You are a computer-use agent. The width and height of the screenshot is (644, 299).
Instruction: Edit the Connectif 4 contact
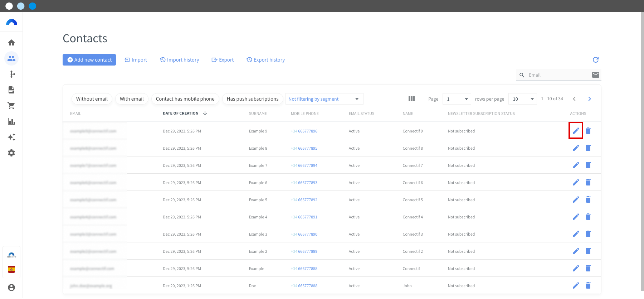[576, 217]
